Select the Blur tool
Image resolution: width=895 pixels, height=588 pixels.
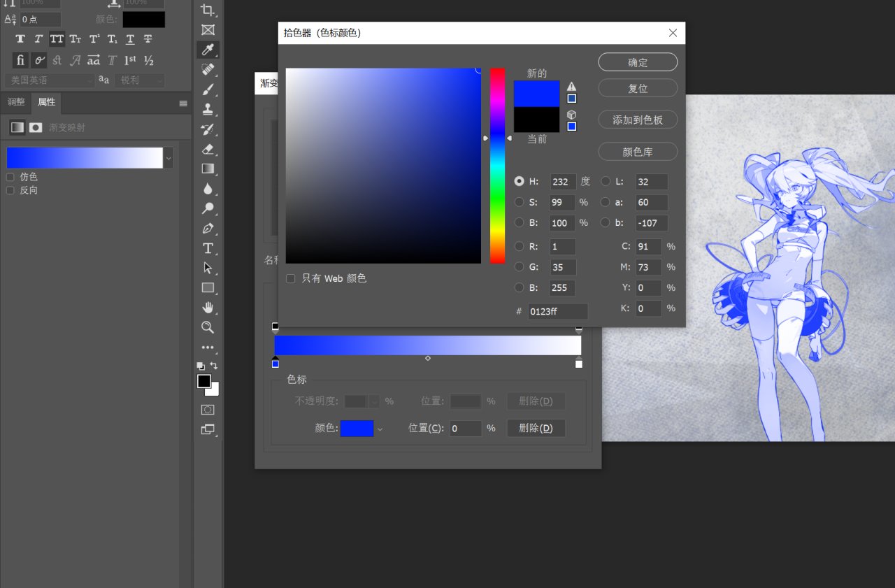click(208, 189)
